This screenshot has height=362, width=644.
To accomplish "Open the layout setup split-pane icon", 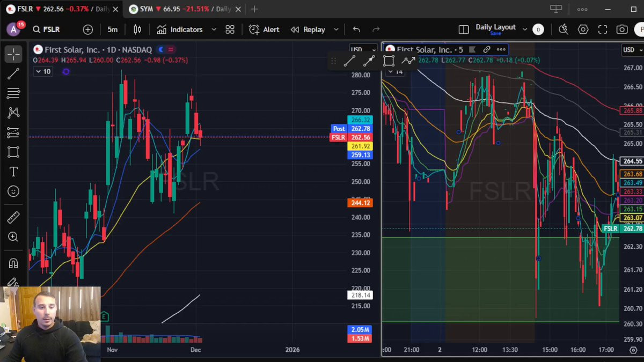I will [x=463, y=29].
